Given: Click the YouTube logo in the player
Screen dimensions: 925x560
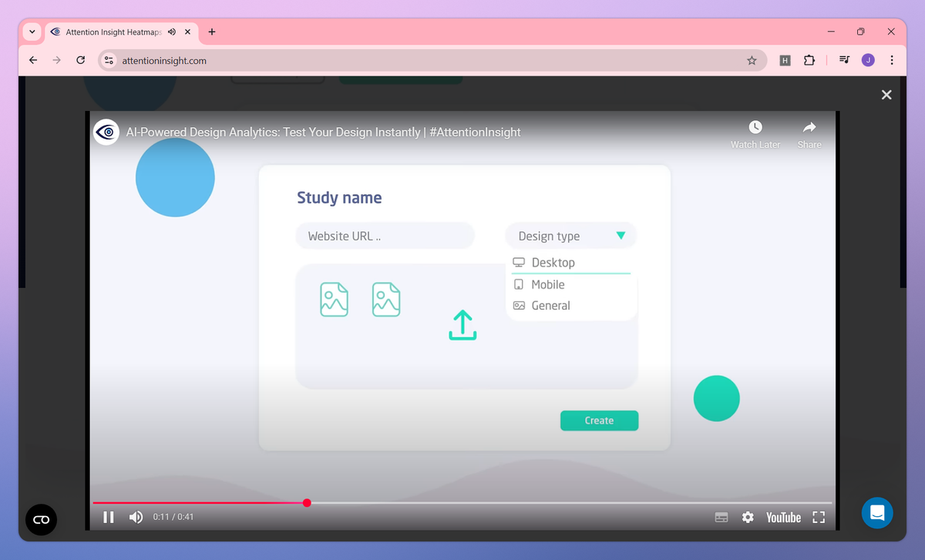Looking at the screenshot, I should 782,517.
